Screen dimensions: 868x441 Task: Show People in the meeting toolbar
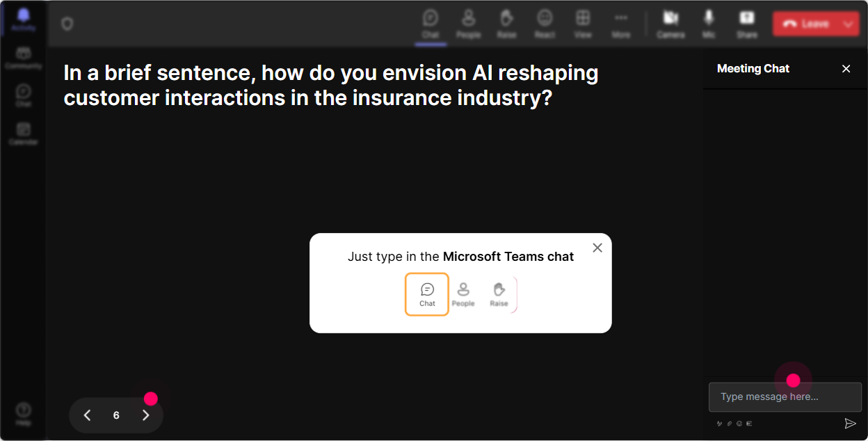pyautogui.click(x=469, y=24)
